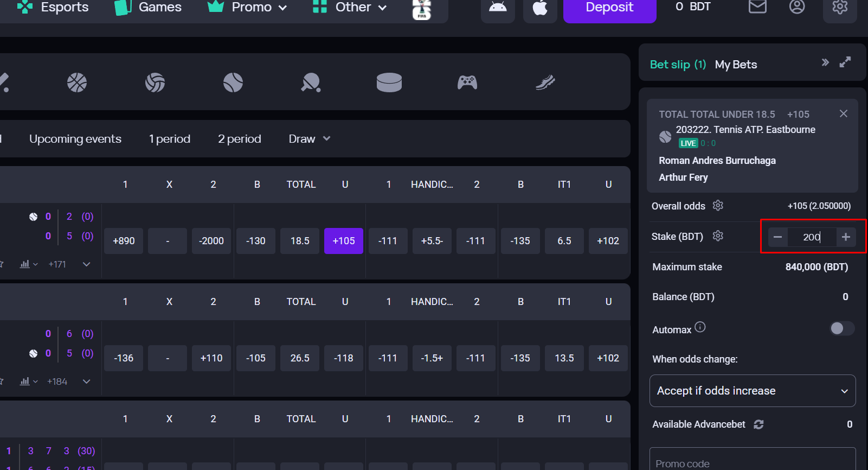This screenshot has height=470, width=868.
Task: Select the volleyball sport icon
Action: 155,82
